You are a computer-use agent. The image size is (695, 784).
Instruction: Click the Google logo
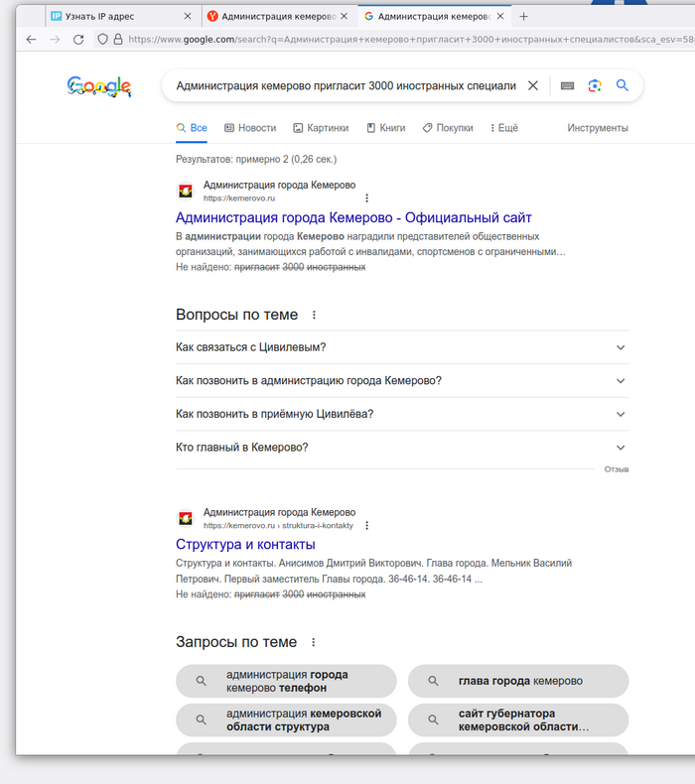(99, 87)
